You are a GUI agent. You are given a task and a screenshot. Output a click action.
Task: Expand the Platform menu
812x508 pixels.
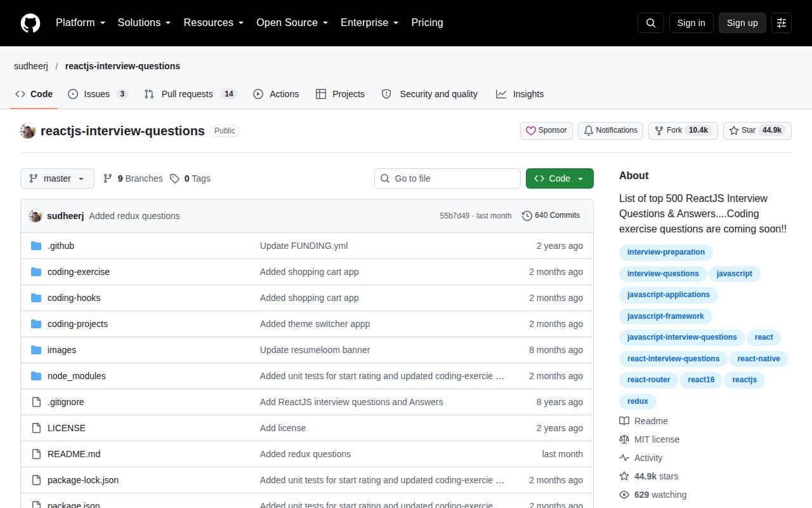pos(81,23)
